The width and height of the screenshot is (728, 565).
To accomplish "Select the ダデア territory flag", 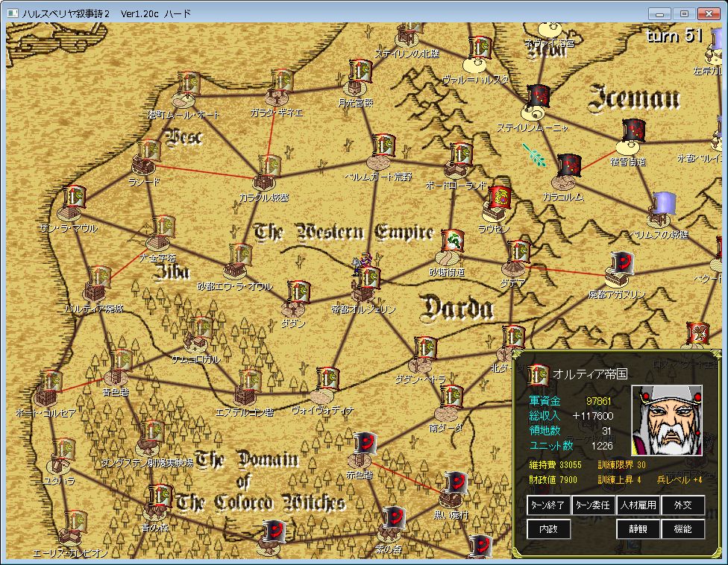I will click(x=518, y=252).
